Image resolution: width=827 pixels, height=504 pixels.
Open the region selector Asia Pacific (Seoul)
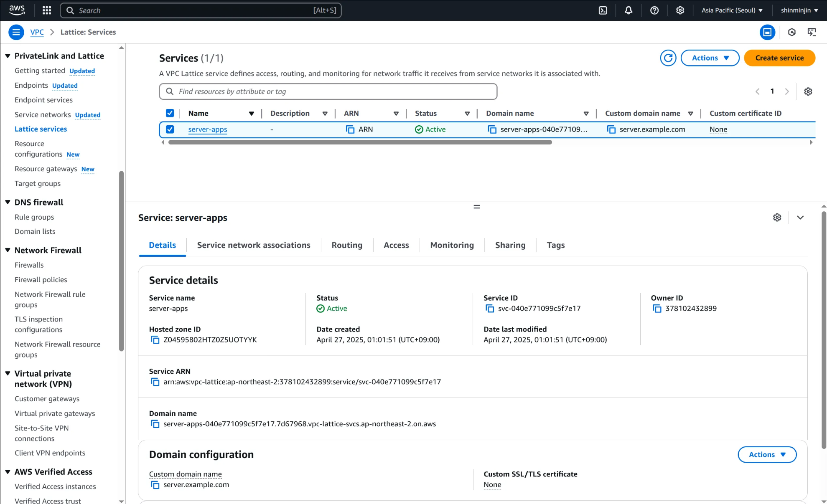coord(732,10)
